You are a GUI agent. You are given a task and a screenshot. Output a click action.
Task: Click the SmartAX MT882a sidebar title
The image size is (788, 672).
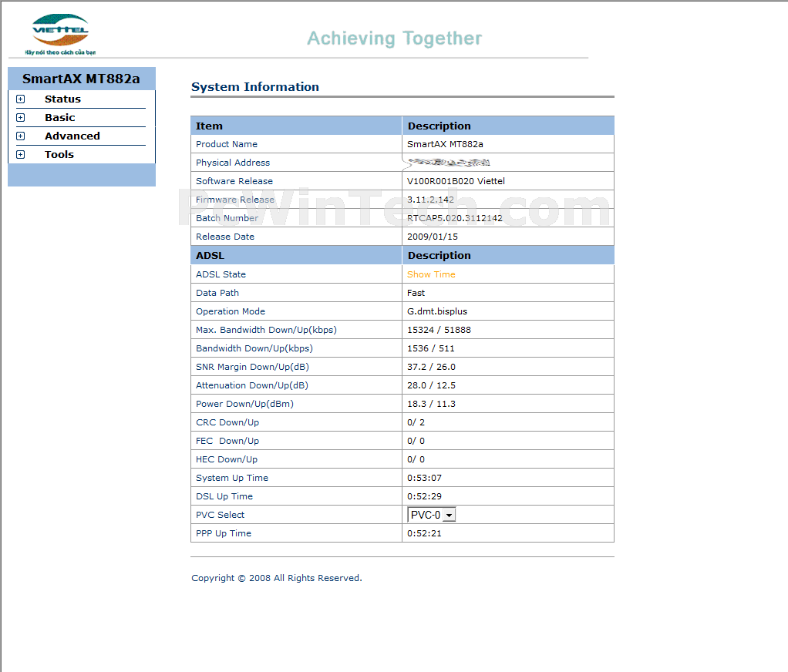(82, 79)
